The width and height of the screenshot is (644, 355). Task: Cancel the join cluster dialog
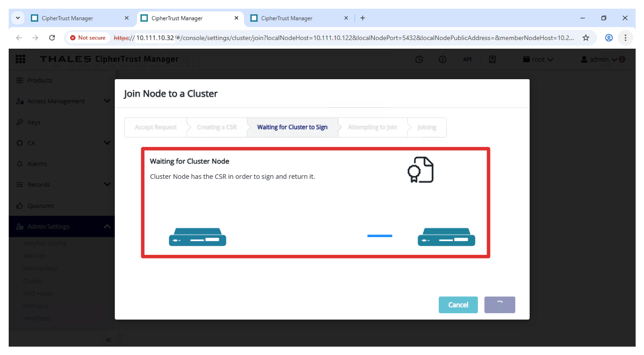click(x=458, y=305)
